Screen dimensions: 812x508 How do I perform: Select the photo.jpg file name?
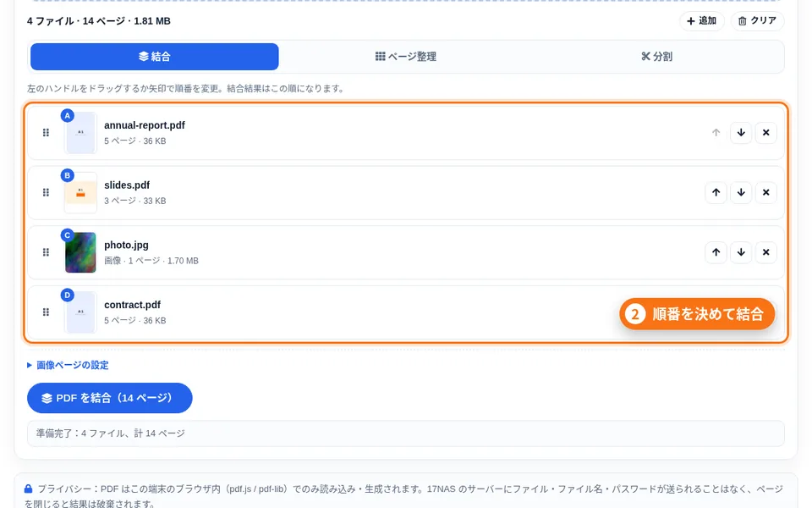tap(126, 246)
